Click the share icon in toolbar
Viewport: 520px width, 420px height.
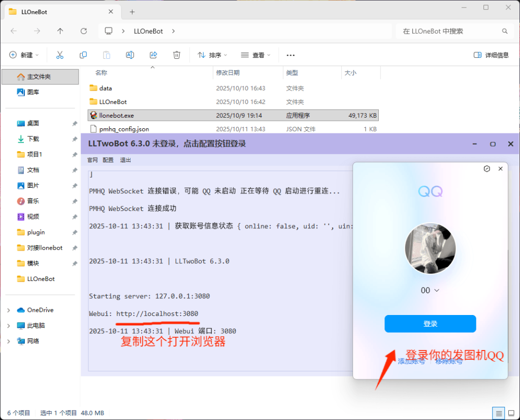[x=153, y=55]
